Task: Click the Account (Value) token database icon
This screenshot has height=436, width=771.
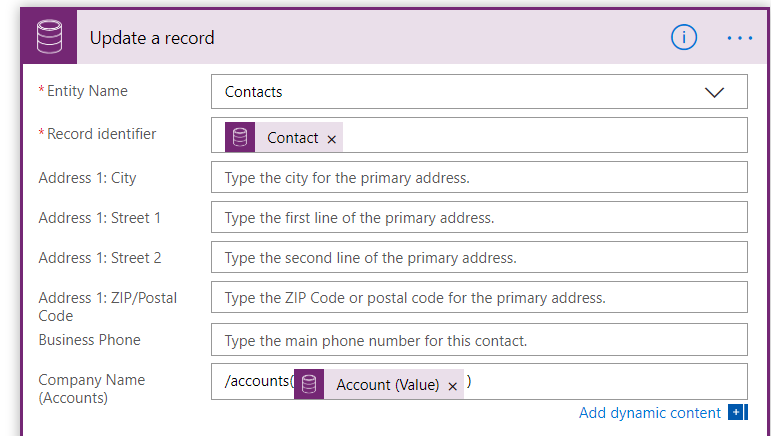Action: click(x=309, y=385)
